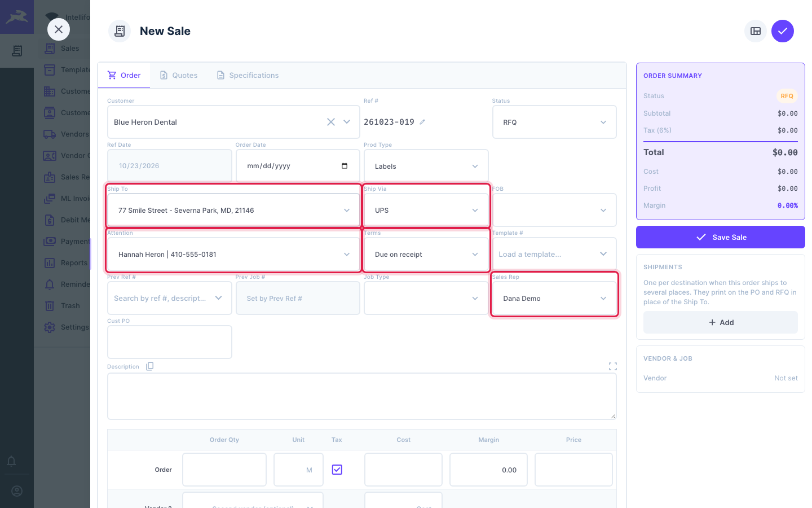Expand the Sales Rep Dana Demo dropdown
812x508 pixels.
point(554,298)
